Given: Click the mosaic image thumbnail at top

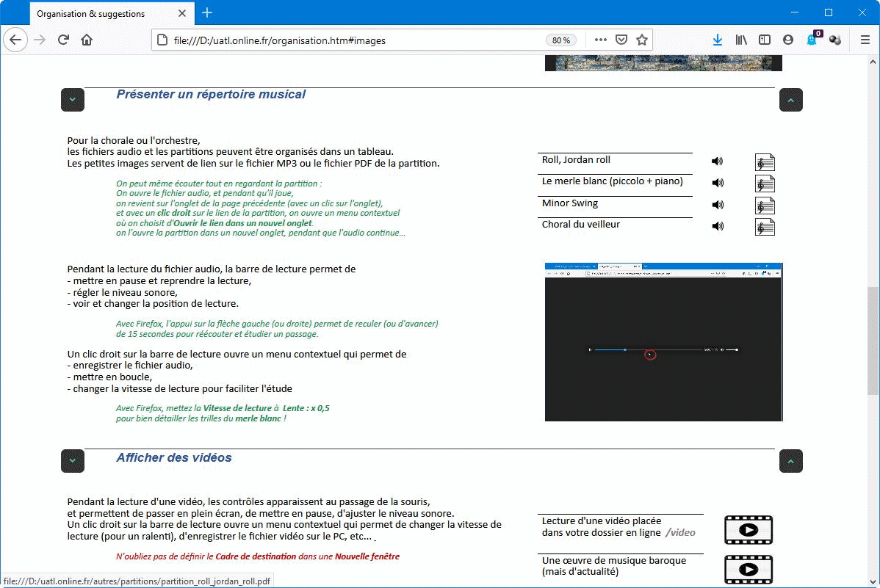Looking at the screenshot, I should point(663,63).
